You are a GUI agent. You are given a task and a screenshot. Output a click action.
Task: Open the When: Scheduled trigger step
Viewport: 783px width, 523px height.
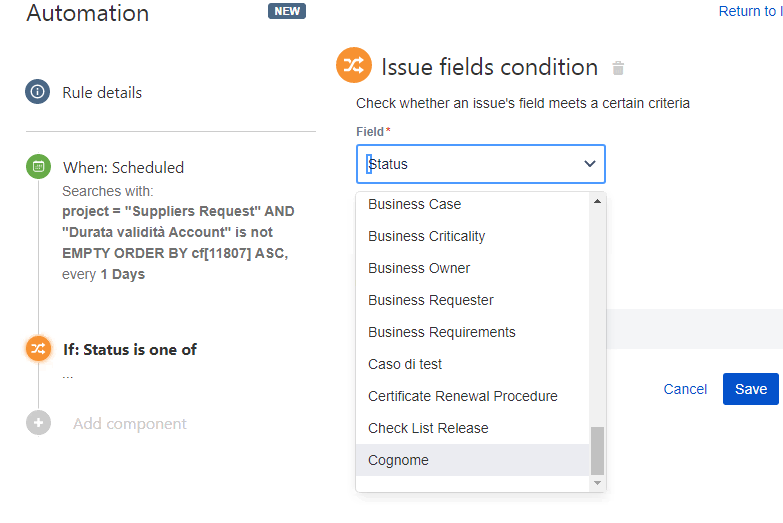123,167
